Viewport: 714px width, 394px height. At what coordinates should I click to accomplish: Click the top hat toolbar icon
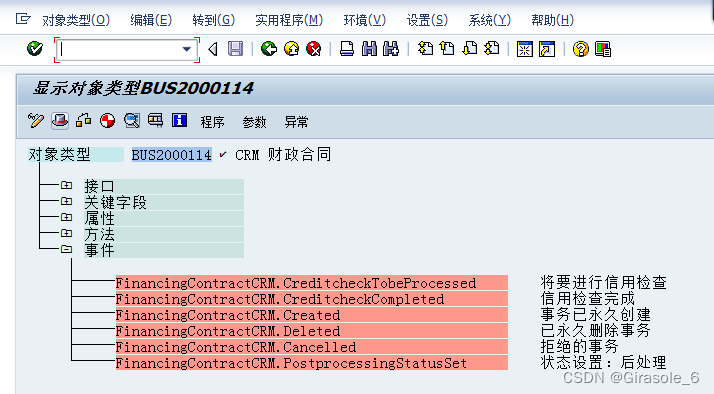[x=60, y=121]
